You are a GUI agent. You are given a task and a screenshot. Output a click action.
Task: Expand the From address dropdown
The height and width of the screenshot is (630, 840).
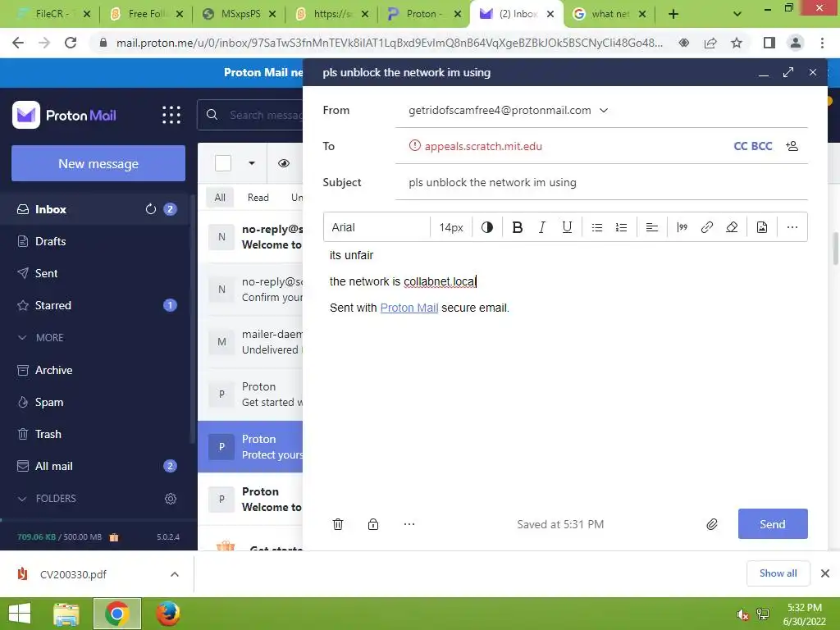[x=604, y=111]
